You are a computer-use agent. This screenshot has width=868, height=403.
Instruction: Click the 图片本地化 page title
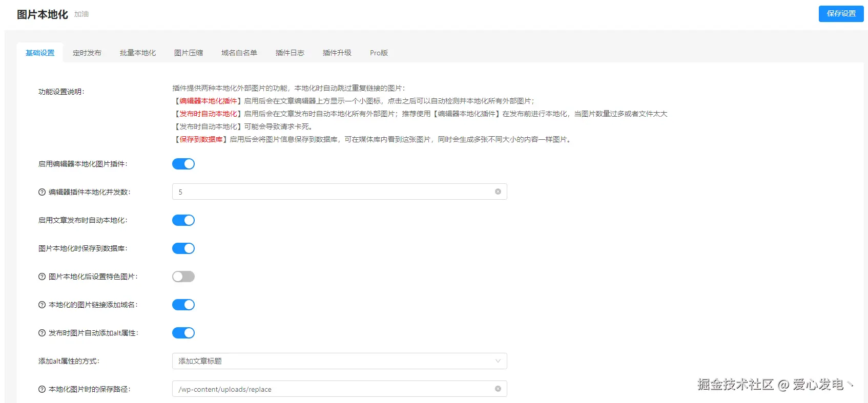tap(43, 14)
